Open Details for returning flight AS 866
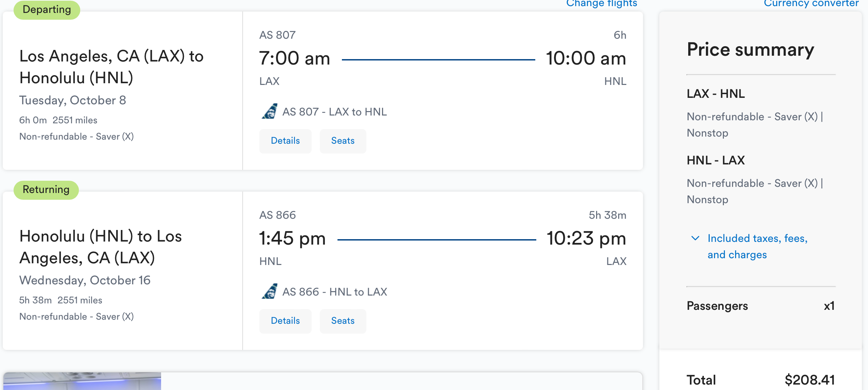 coord(285,321)
